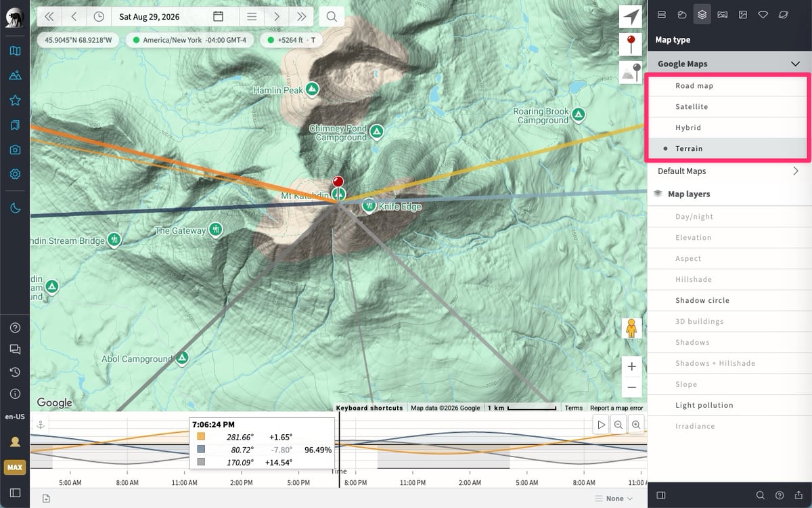812x508 pixels.
Task: Open the events list menu icon
Action: coord(252,16)
